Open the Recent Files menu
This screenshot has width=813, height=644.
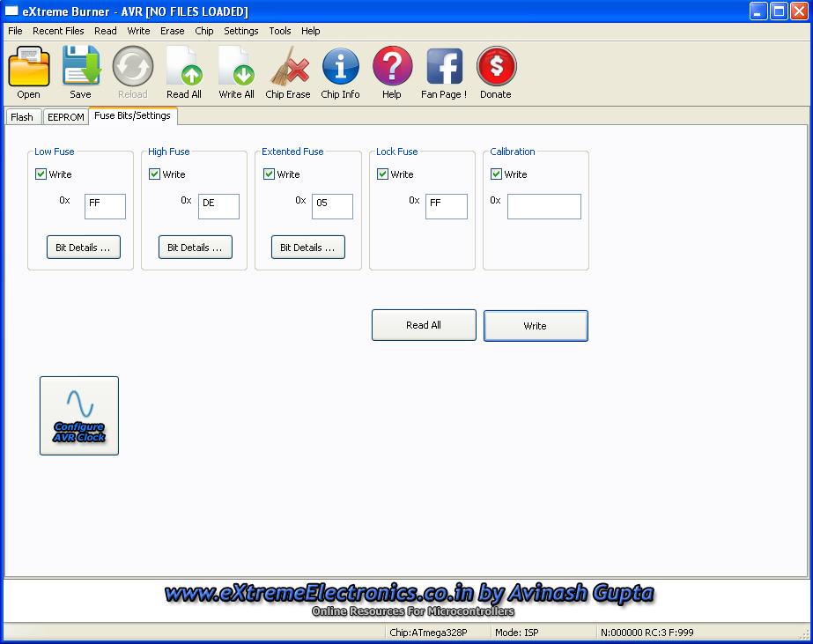pyautogui.click(x=58, y=31)
